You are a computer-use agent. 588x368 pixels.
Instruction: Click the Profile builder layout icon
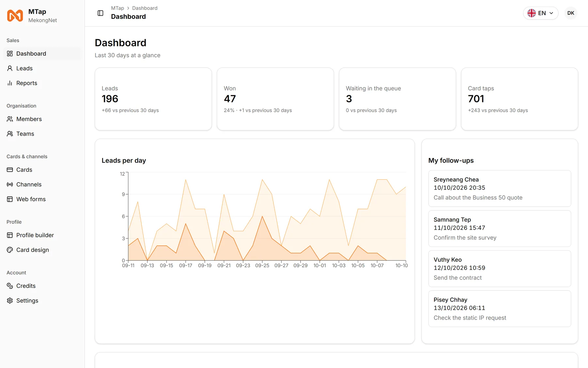click(10, 235)
